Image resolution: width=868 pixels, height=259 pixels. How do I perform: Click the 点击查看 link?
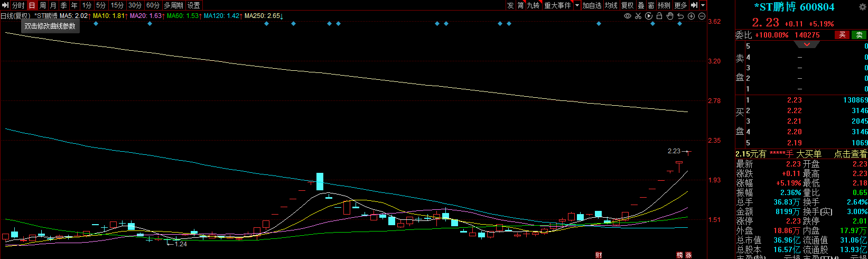coord(850,154)
